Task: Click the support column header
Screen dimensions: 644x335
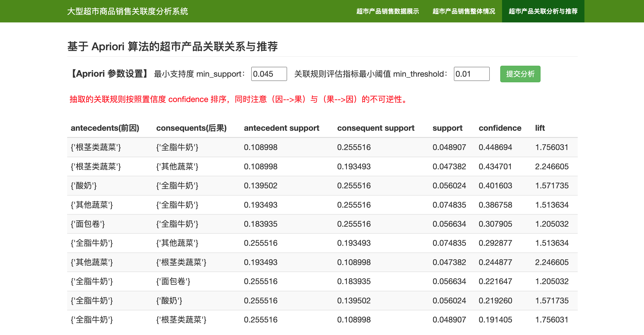Action: pyautogui.click(x=447, y=128)
